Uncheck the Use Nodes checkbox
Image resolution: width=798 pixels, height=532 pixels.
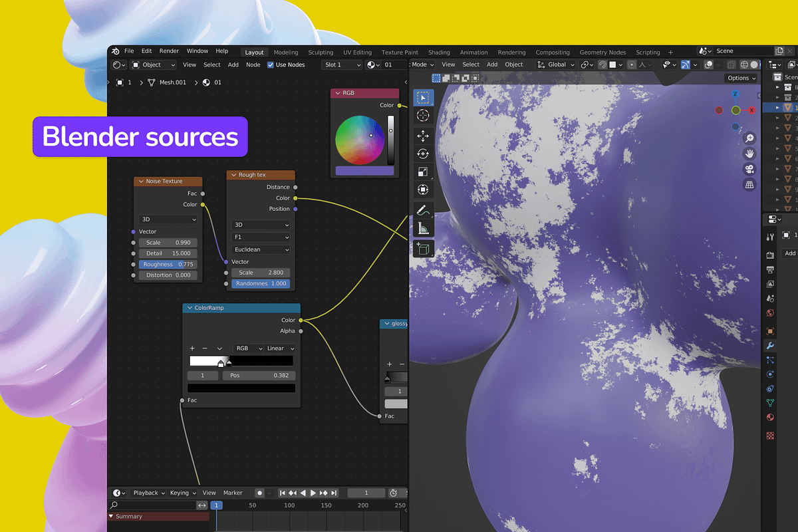pyautogui.click(x=271, y=65)
